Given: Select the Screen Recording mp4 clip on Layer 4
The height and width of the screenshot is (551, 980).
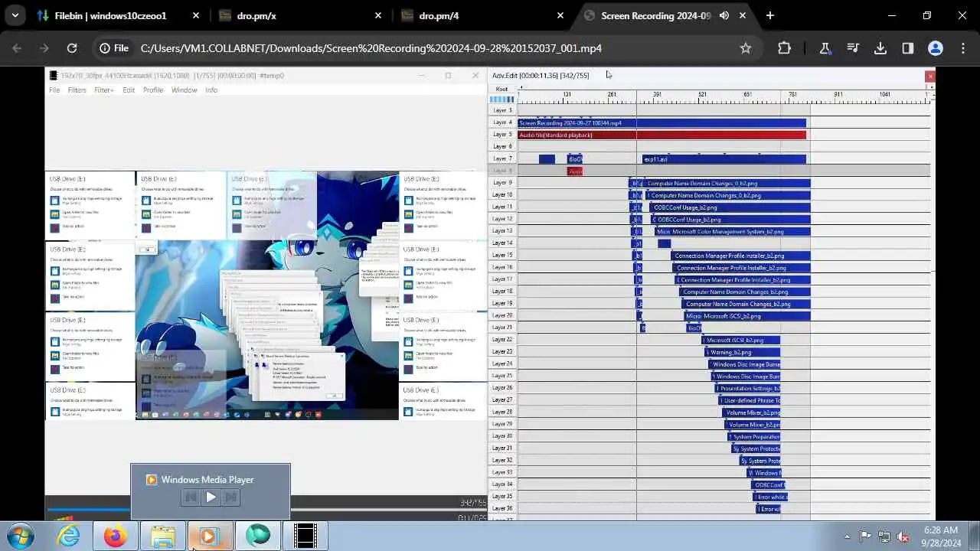Looking at the screenshot, I should click(x=662, y=122).
